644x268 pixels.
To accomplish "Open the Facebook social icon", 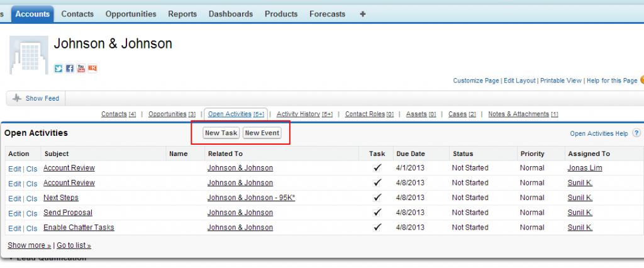I will [70, 69].
